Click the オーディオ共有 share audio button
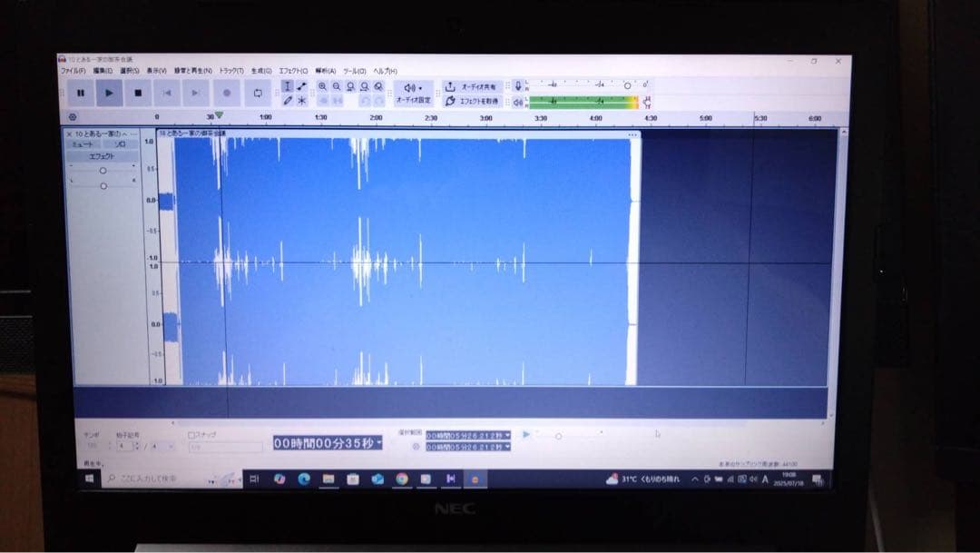This screenshot has height=553, width=980. [x=472, y=86]
